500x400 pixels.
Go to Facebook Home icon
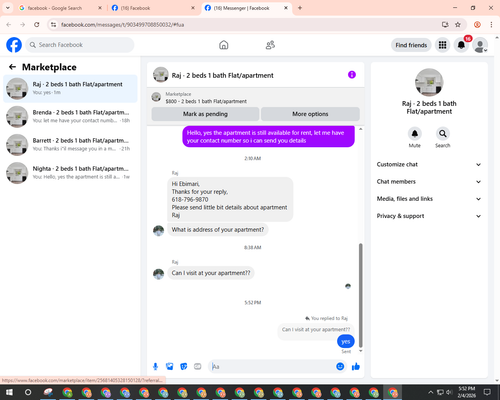coord(224,45)
